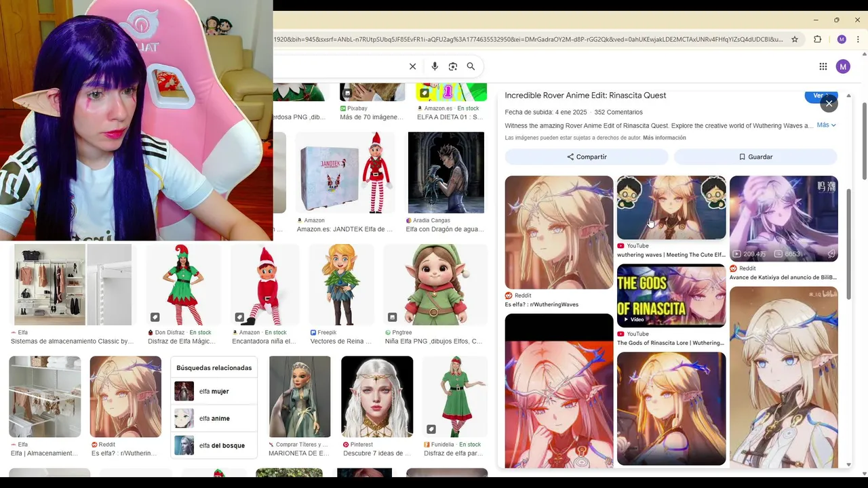Image resolution: width=868 pixels, height=488 pixels.
Task: Open the Elfa storage systems Classic image
Action: [x=73, y=285]
